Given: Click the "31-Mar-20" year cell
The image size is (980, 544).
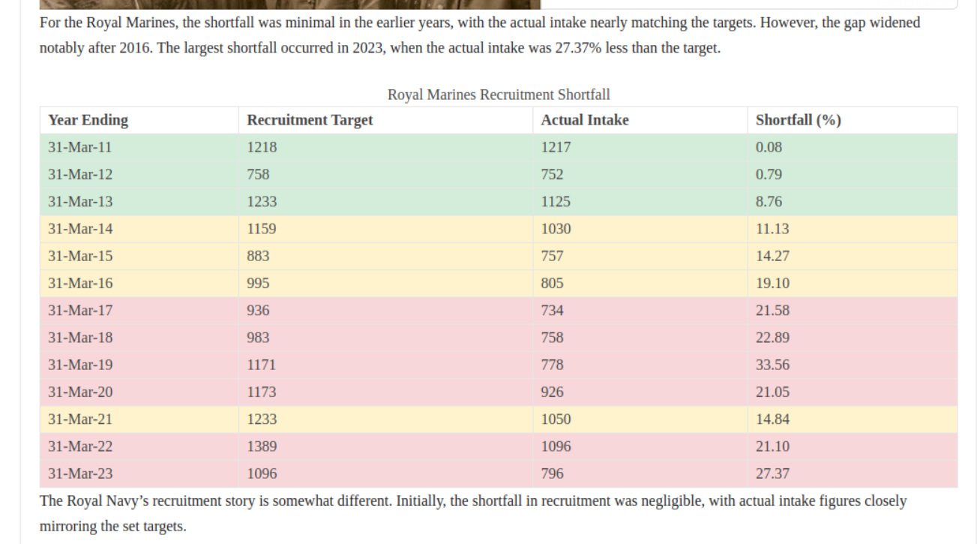Looking at the screenshot, I should click(139, 392).
